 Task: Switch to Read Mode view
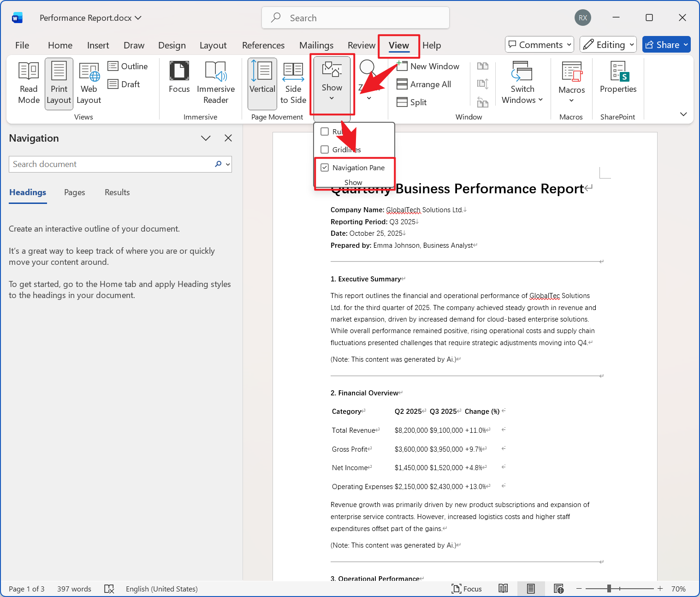click(29, 84)
